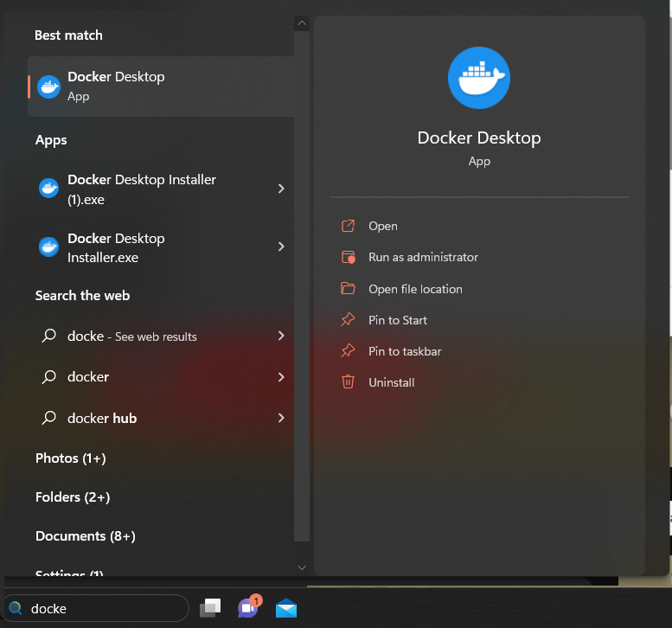Click the scroll-down arrow in results list
Image resolution: width=672 pixels, height=628 pixels.
point(301,567)
